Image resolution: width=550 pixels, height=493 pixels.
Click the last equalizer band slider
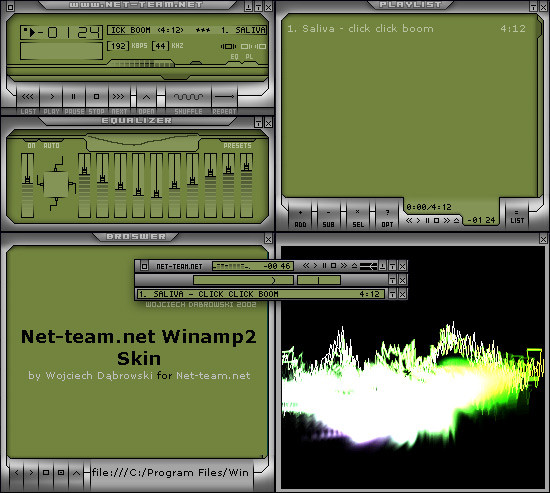click(x=246, y=185)
